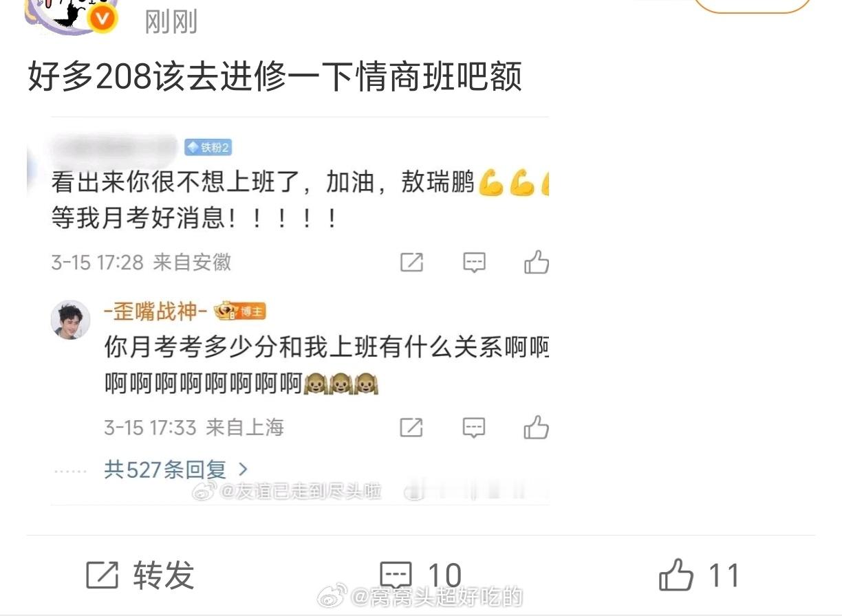Open post text 好多208该去进修一下情商班吧额
Image resolution: width=842 pixels, height=616 pixels.
click(275, 77)
